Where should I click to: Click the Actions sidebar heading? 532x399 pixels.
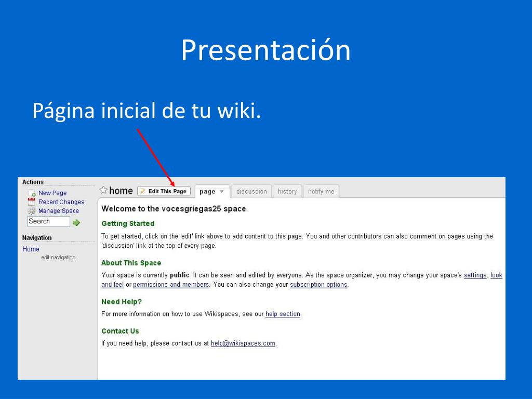[33, 182]
